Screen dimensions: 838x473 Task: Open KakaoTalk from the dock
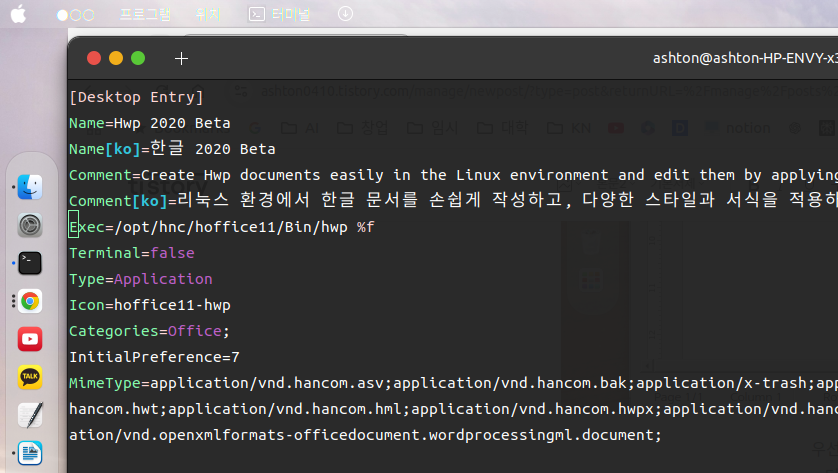pyautogui.click(x=30, y=377)
